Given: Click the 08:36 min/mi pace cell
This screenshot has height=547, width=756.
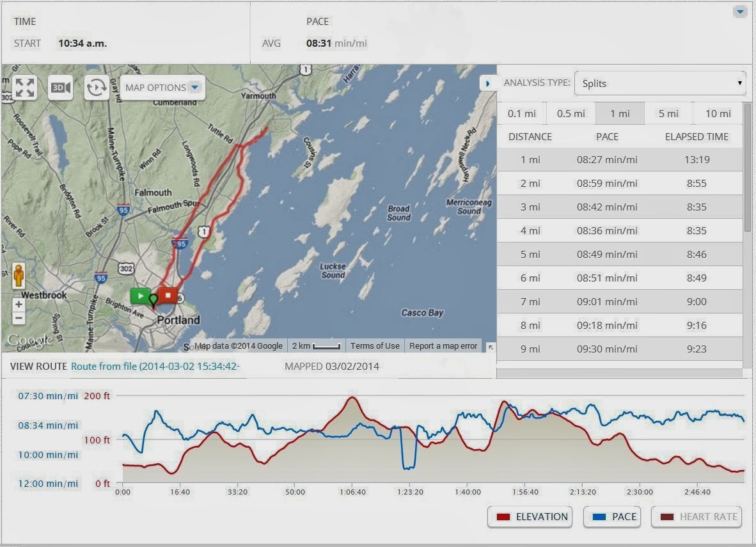Looking at the screenshot, I should tap(607, 230).
